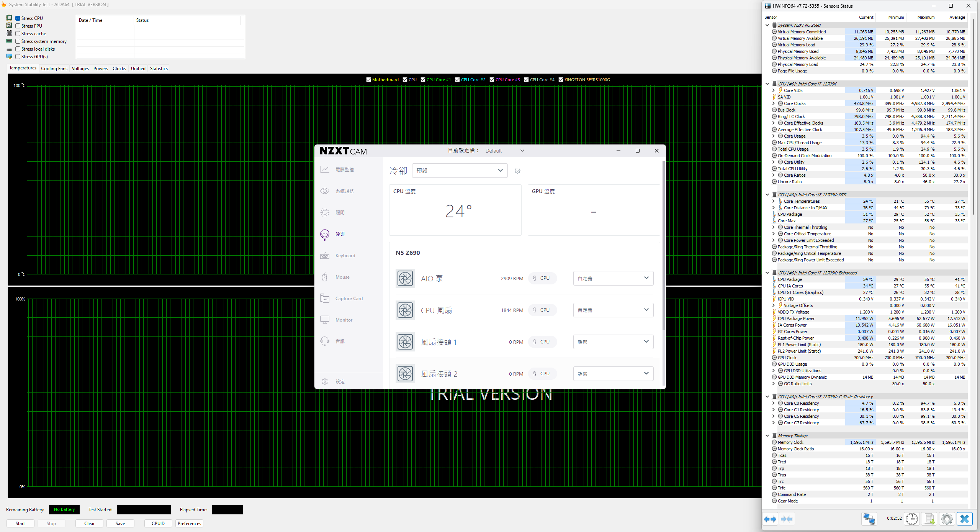980x532 pixels.
Task: Click HWiNFO logging sheet with plus icon
Action: (x=929, y=519)
